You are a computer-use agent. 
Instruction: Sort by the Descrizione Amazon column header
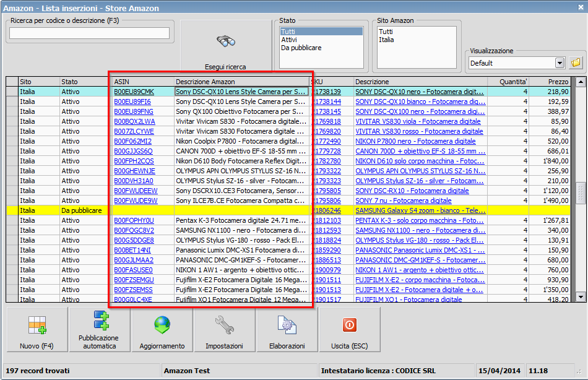242,82
